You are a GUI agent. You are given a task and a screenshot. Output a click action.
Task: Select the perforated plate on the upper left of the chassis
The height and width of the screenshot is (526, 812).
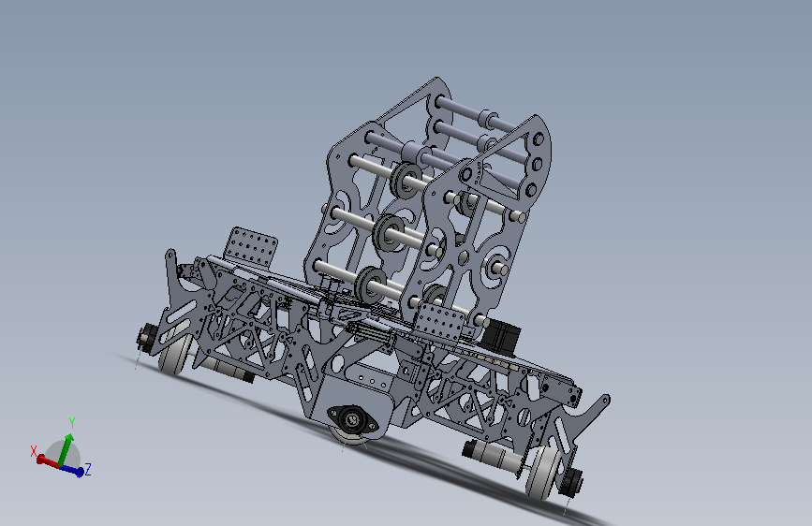pos(251,246)
